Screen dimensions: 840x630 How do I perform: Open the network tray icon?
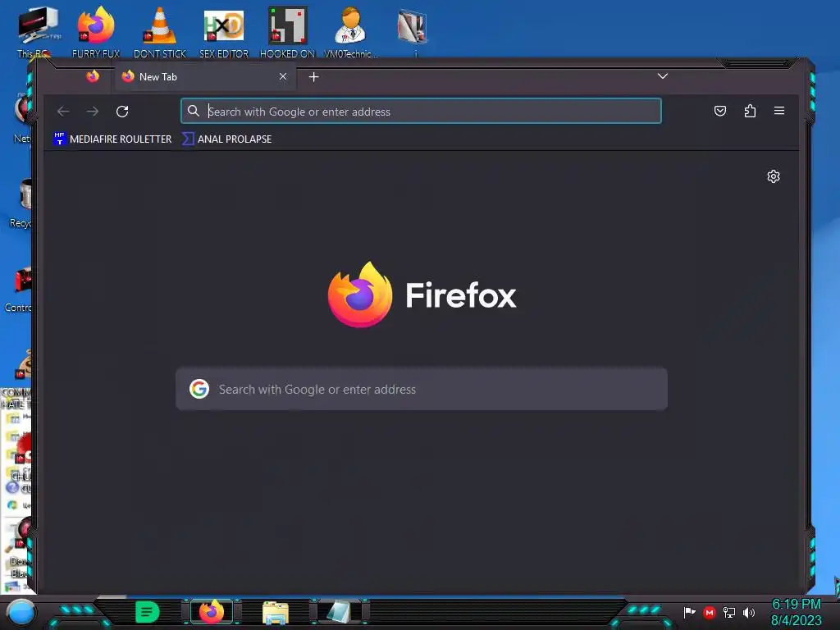(x=729, y=612)
